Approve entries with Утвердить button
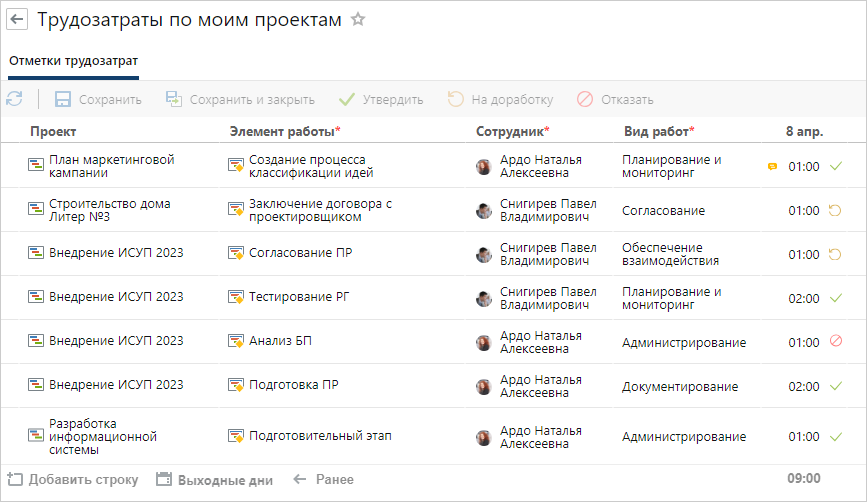Viewport: 867px width, 502px height. [x=381, y=99]
